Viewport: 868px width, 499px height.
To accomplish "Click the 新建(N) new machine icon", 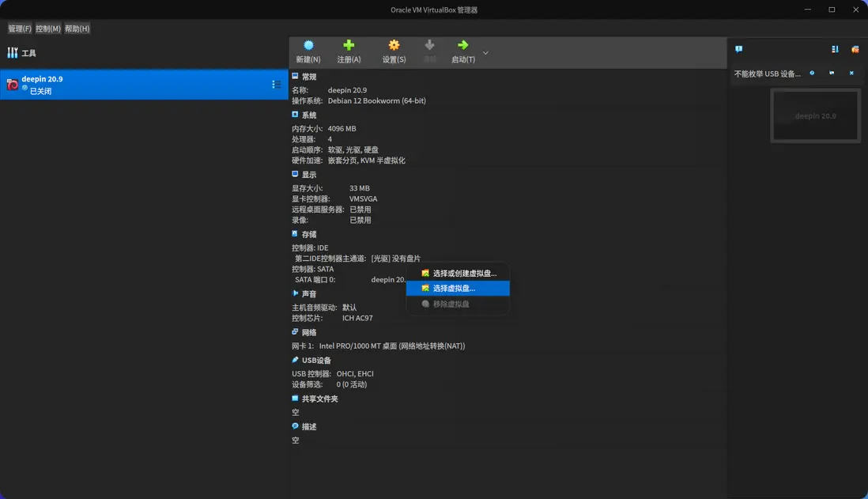I will 308,45.
